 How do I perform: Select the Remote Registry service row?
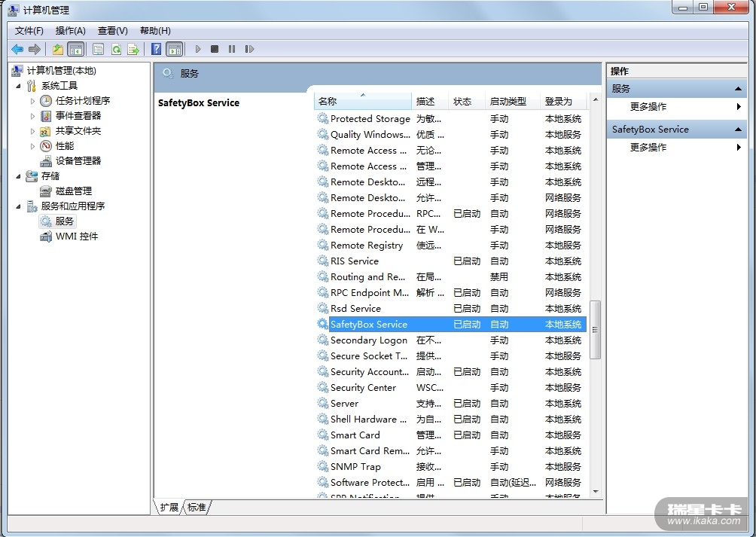(x=451, y=246)
